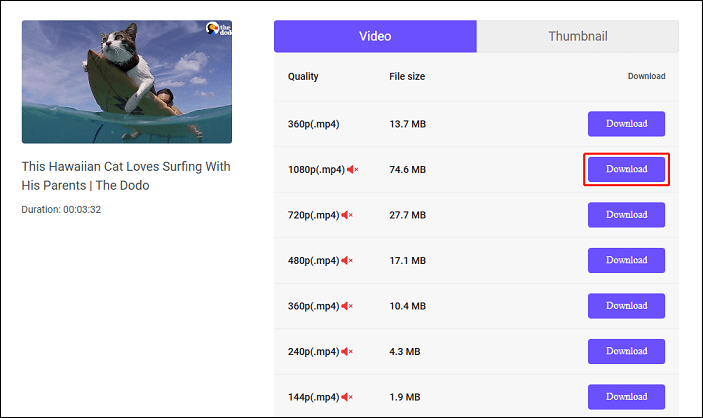
Task: Download the 720p 27.7 MB file
Action: [626, 215]
